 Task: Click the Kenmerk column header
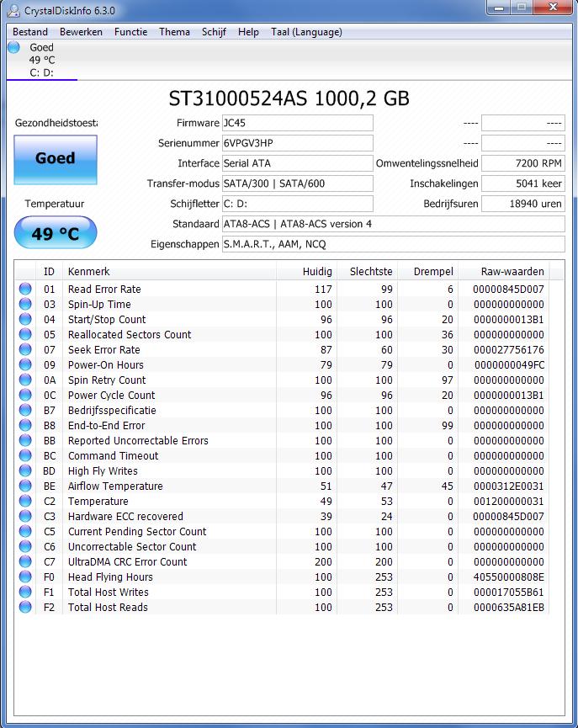click(x=169, y=271)
